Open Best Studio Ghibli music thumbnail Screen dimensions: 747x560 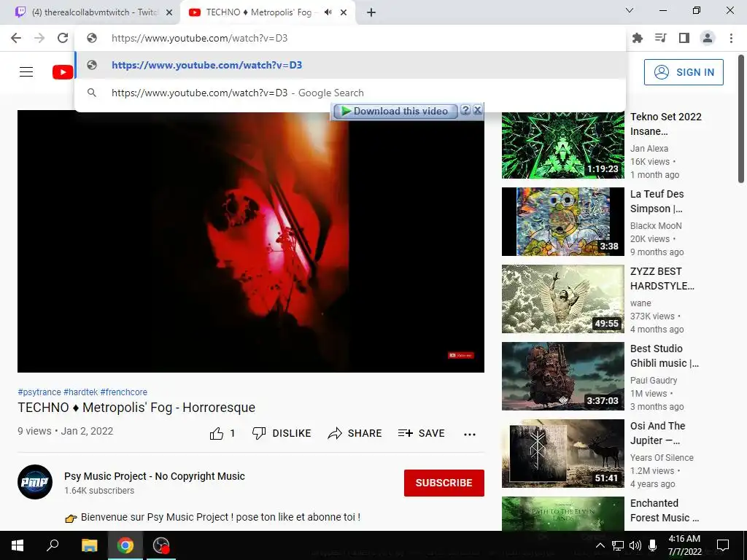(x=563, y=376)
